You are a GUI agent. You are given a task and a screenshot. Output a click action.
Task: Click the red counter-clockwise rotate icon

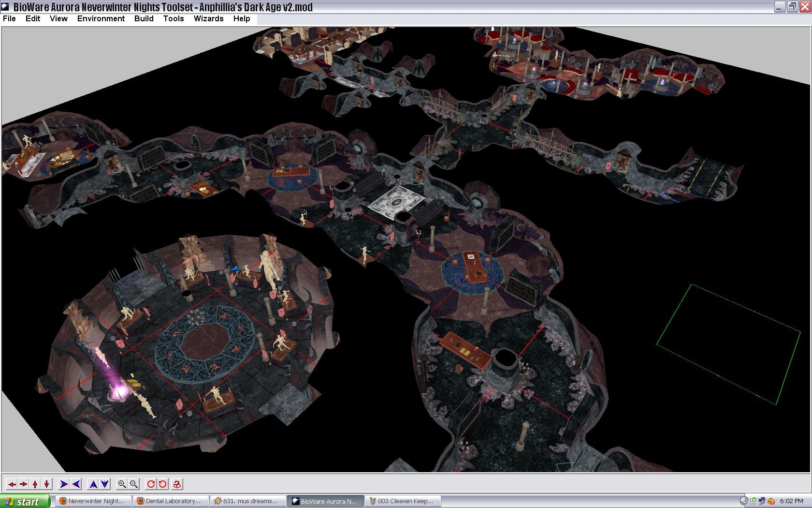(162, 484)
